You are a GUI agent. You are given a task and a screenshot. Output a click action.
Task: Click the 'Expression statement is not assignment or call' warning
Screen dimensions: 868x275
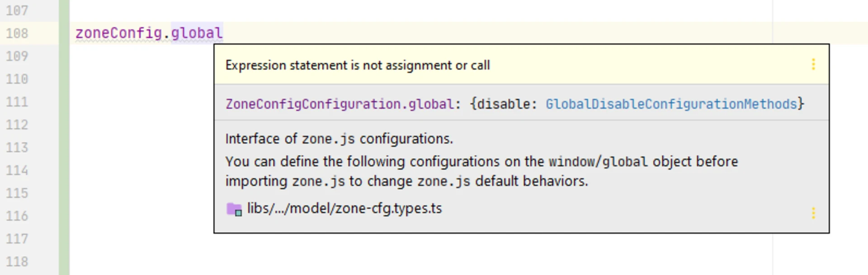coord(357,65)
